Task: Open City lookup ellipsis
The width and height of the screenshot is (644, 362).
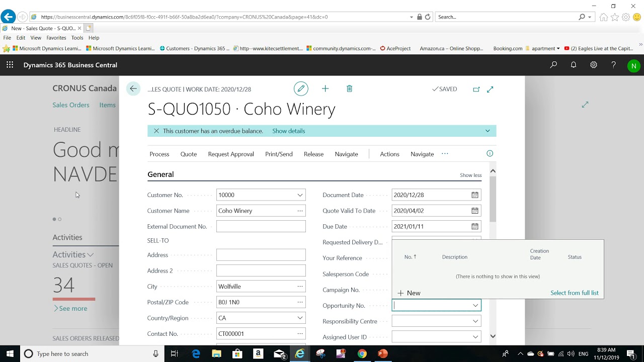Action: 300,287
